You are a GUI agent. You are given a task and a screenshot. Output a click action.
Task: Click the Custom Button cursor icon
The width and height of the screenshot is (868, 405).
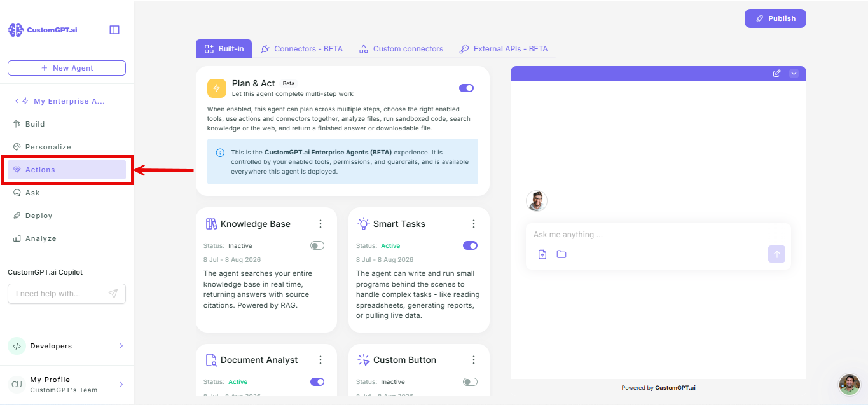(x=364, y=360)
